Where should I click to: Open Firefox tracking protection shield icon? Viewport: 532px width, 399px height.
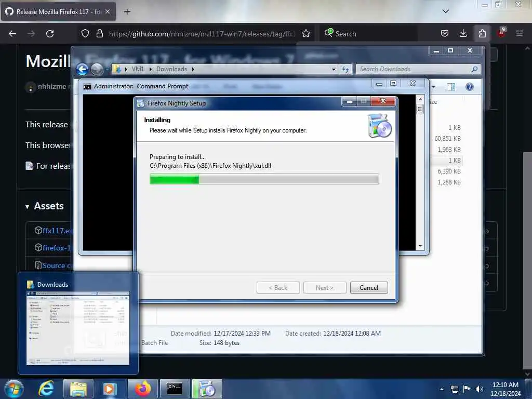tap(85, 34)
